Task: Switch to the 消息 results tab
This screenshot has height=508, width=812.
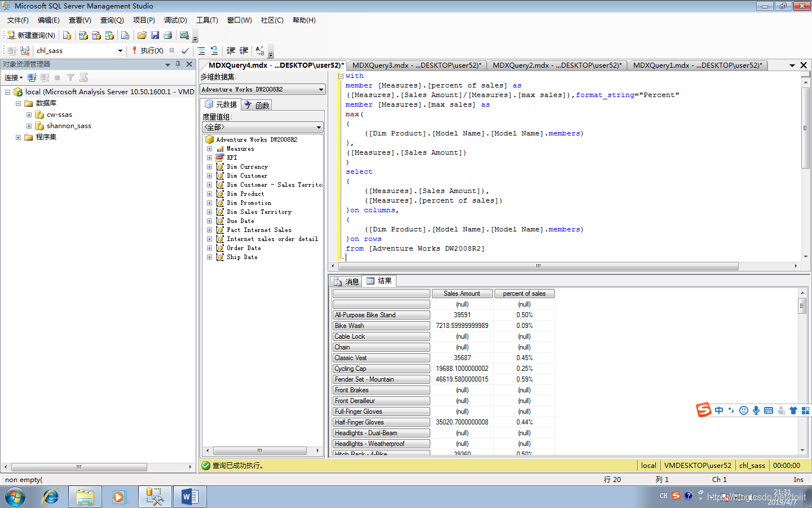Action: 346,281
